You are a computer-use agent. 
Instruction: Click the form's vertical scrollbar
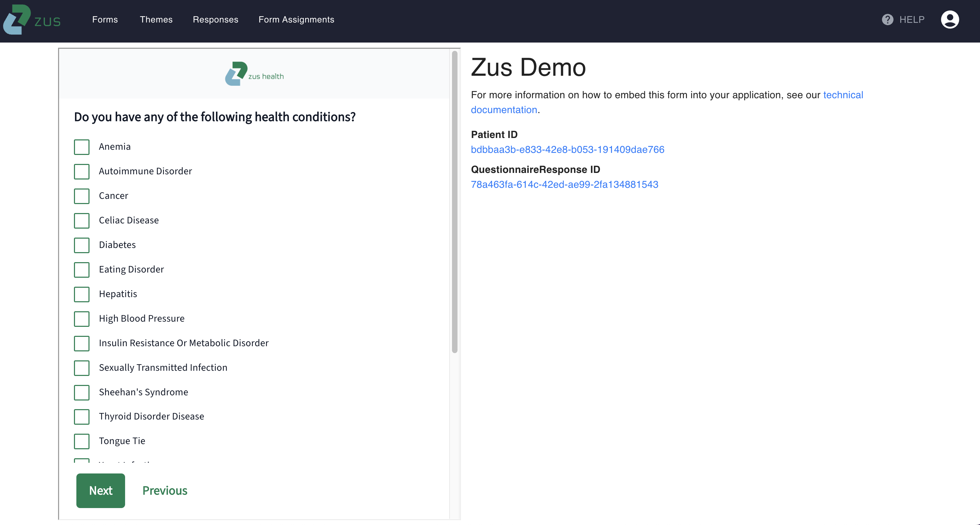pyautogui.click(x=454, y=202)
